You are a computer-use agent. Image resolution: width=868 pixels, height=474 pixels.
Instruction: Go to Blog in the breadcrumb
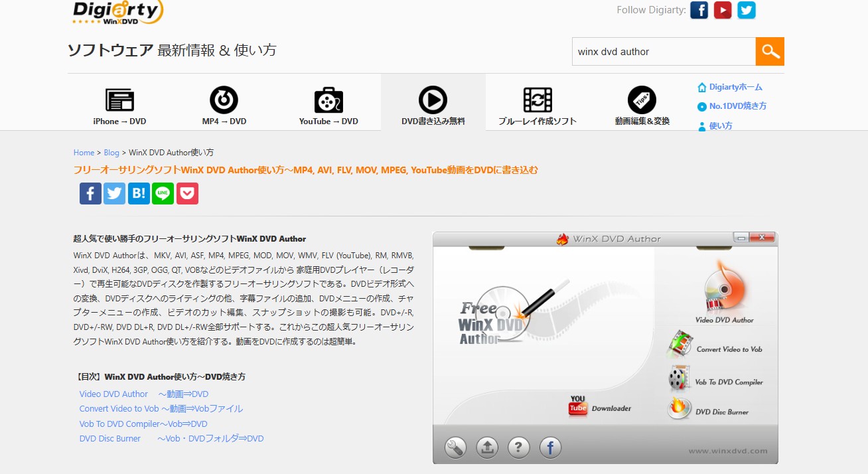(111, 153)
